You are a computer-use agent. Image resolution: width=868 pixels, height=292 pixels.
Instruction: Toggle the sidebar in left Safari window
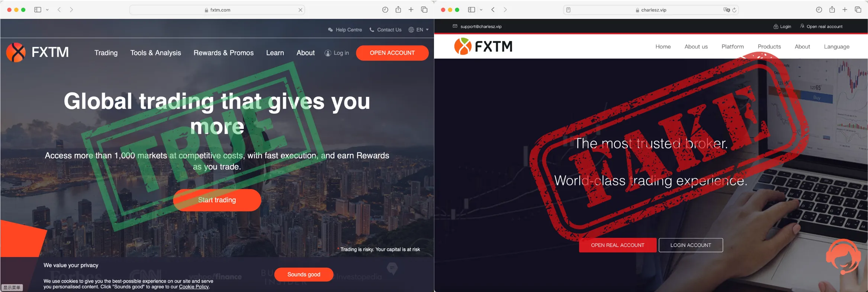38,10
